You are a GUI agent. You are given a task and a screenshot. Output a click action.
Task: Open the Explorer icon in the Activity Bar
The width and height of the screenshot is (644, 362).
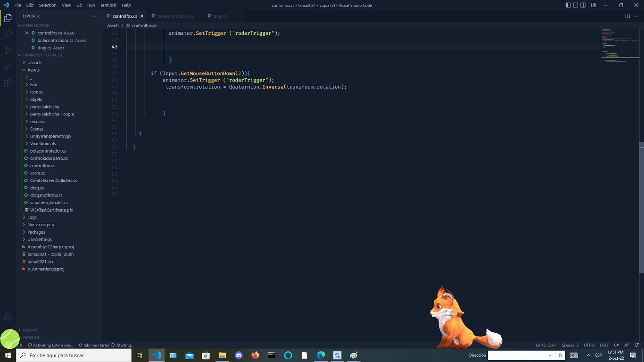[7, 17]
